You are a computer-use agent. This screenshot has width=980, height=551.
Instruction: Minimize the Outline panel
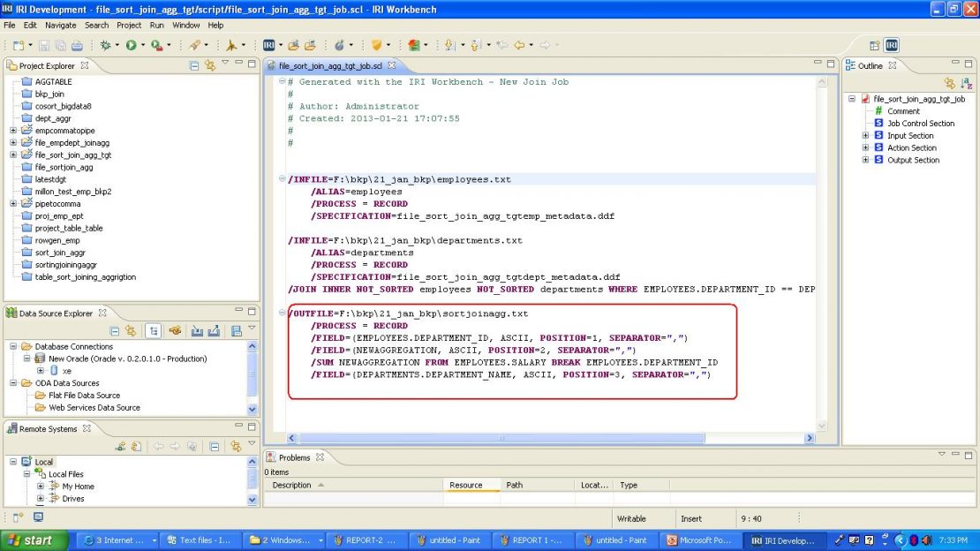pyautogui.click(x=955, y=64)
